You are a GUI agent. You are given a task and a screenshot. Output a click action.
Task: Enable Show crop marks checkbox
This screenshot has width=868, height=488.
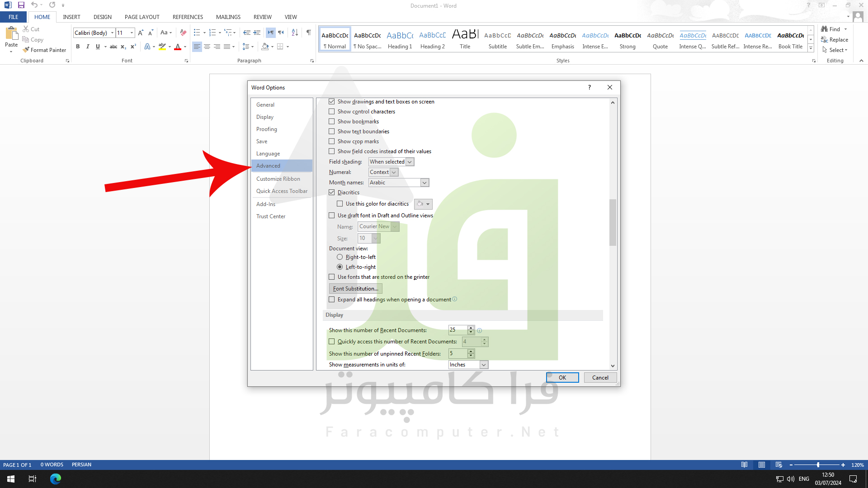point(332,141)
